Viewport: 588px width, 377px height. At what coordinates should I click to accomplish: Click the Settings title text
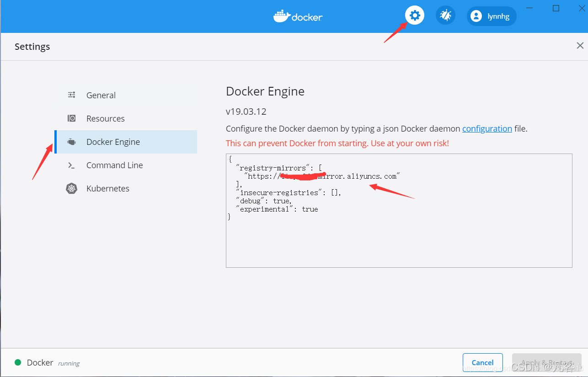[x=32, y=47]
